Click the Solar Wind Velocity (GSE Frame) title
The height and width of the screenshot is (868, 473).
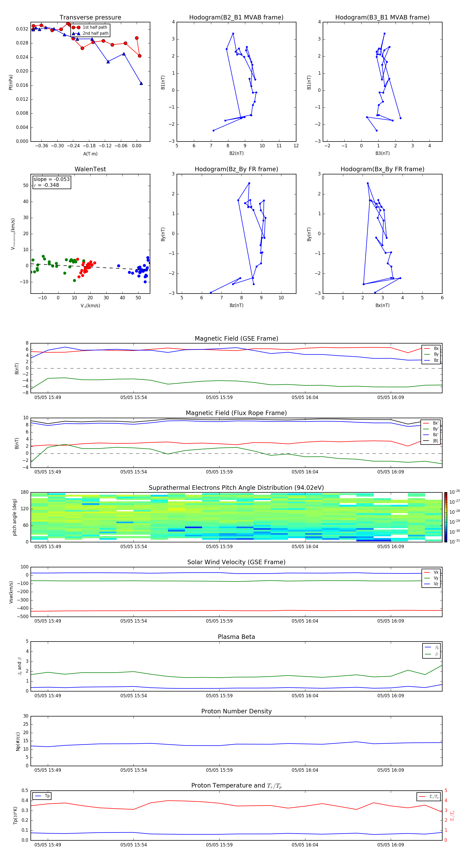tap(236, 562)
